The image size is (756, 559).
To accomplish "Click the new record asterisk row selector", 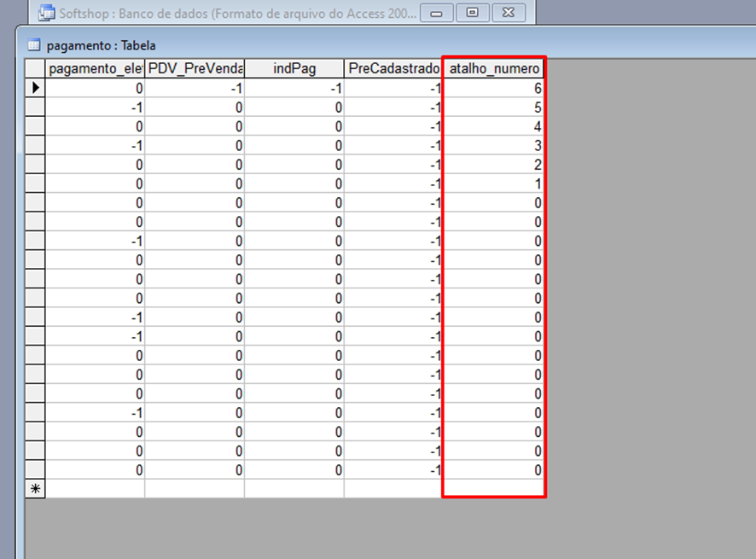I will 35,489.
